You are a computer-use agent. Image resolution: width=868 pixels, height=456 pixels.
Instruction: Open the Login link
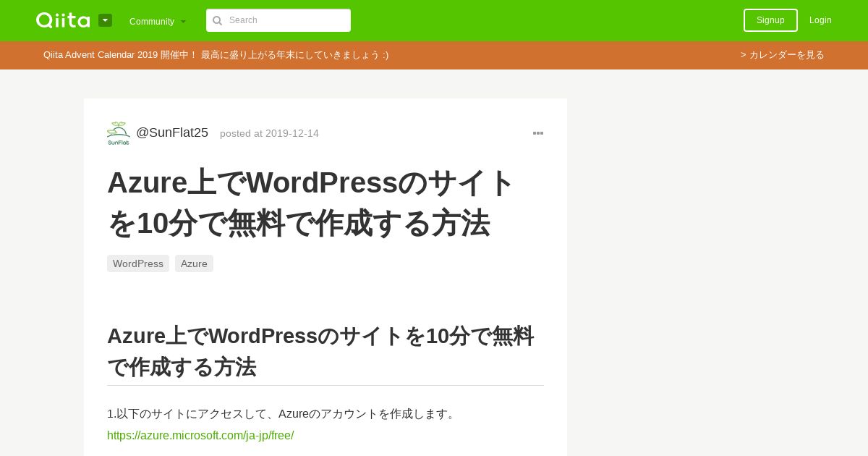pyautogui.click(x=820, y=20)
